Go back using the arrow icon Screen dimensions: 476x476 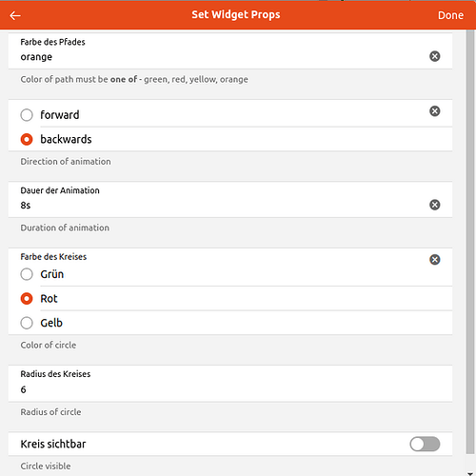click(15, 15)
